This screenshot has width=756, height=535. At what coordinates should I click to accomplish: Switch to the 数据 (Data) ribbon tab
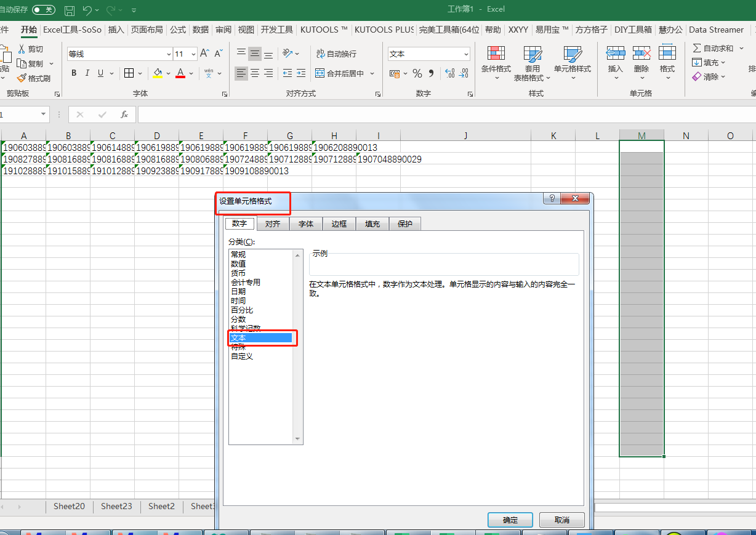point(201,30)
